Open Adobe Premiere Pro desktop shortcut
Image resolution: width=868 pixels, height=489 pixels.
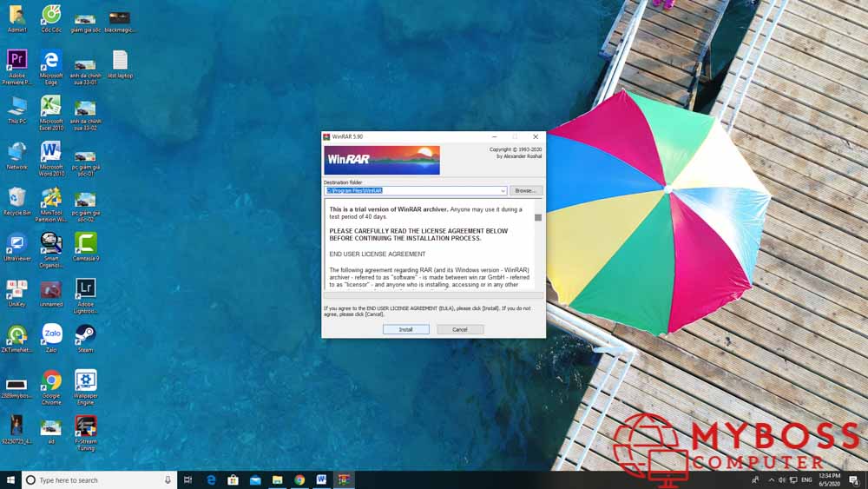(16, 61)
